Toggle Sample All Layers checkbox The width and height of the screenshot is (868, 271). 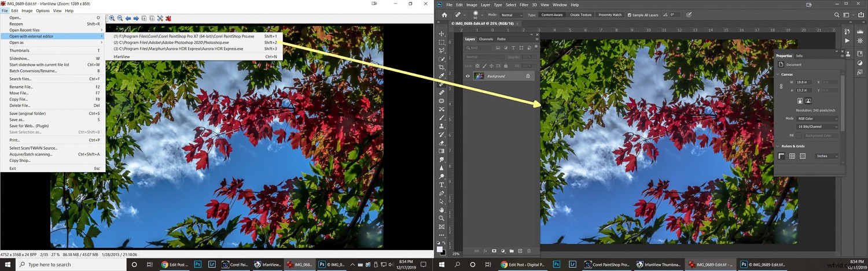pos(630,15)
